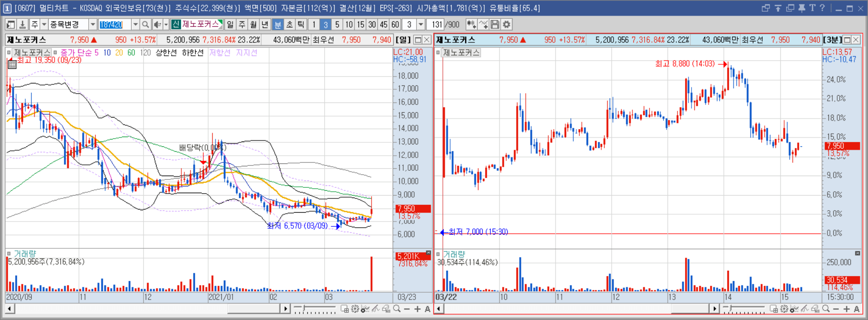
Task: Click the 3-minute chart horizontal scrollbar thumb
Action: click(x=690, y=309)
